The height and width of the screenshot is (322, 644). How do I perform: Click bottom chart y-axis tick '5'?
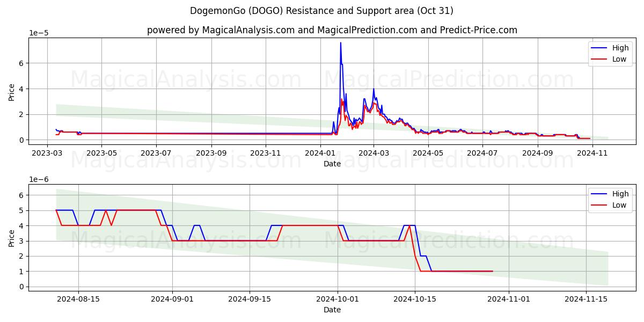click(x=22, y=210)
